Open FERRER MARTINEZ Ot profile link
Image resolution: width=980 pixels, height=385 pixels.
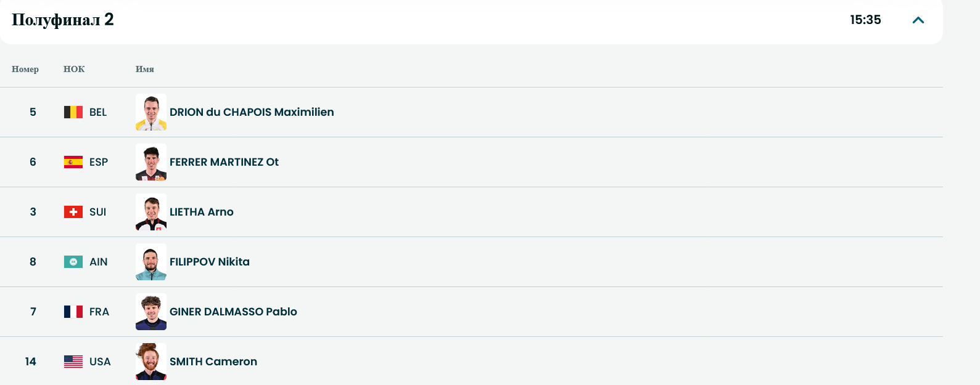click(x=224, y=162)
